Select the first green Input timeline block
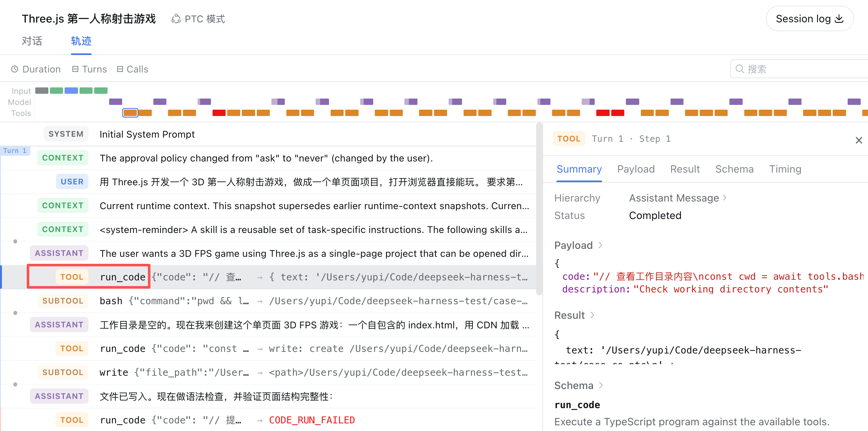The height and width of the screenshot is (431, 868). (56, 91)
